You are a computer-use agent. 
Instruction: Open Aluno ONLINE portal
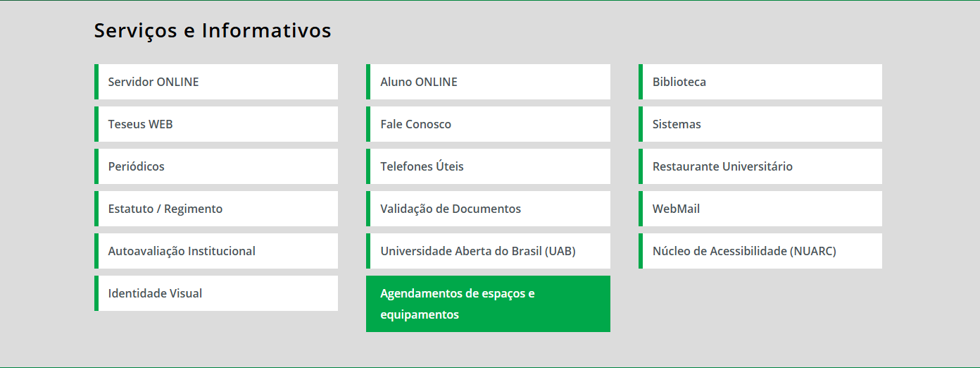tap(419, 82)
